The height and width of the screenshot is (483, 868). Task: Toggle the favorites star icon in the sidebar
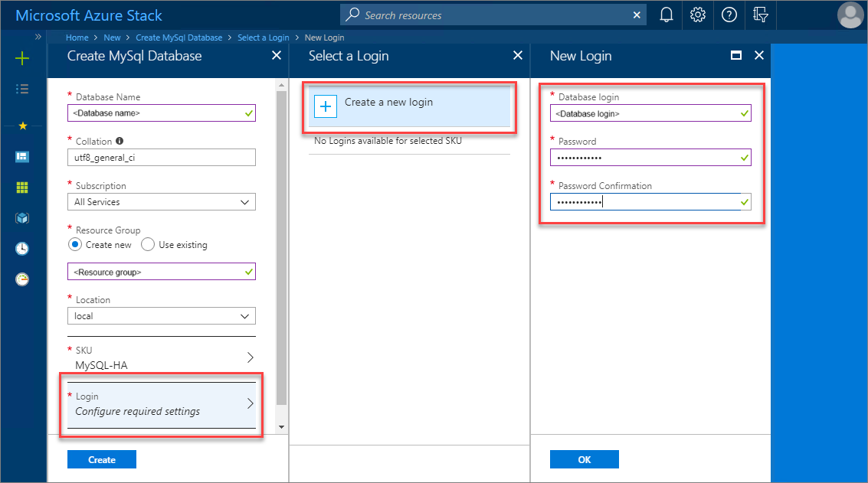coord(22,126)
